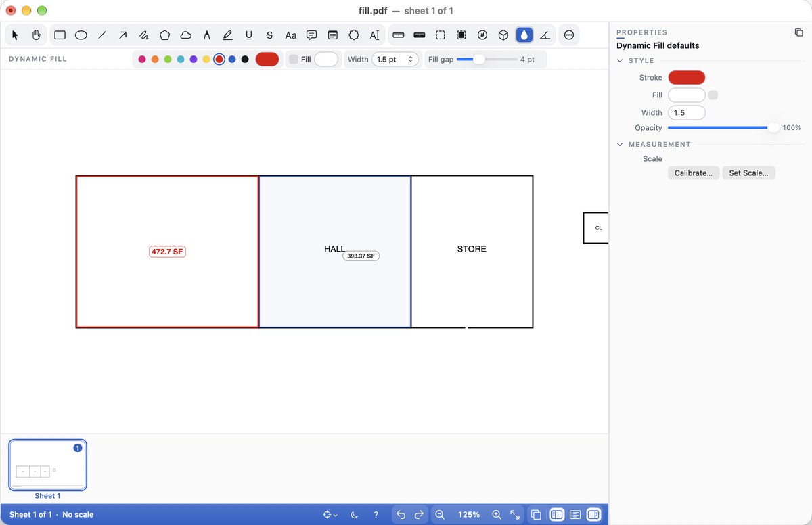812x525 pixels.
Task: Click the overlapping pages compare icon
Action: 536,515
